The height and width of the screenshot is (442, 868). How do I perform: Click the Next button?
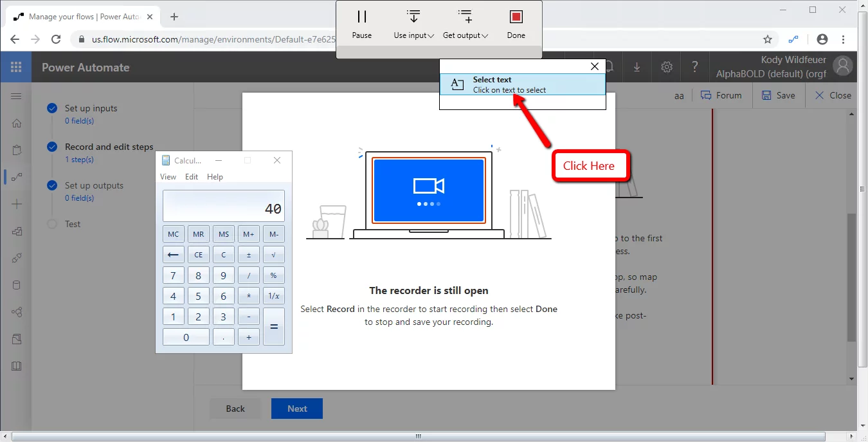point(297,409)
